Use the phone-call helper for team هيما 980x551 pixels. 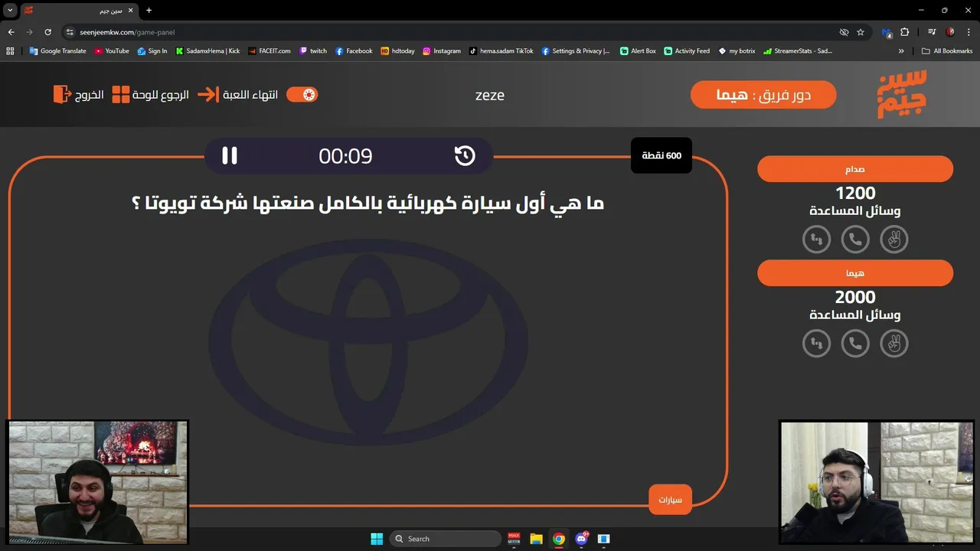tap(855, 344)
